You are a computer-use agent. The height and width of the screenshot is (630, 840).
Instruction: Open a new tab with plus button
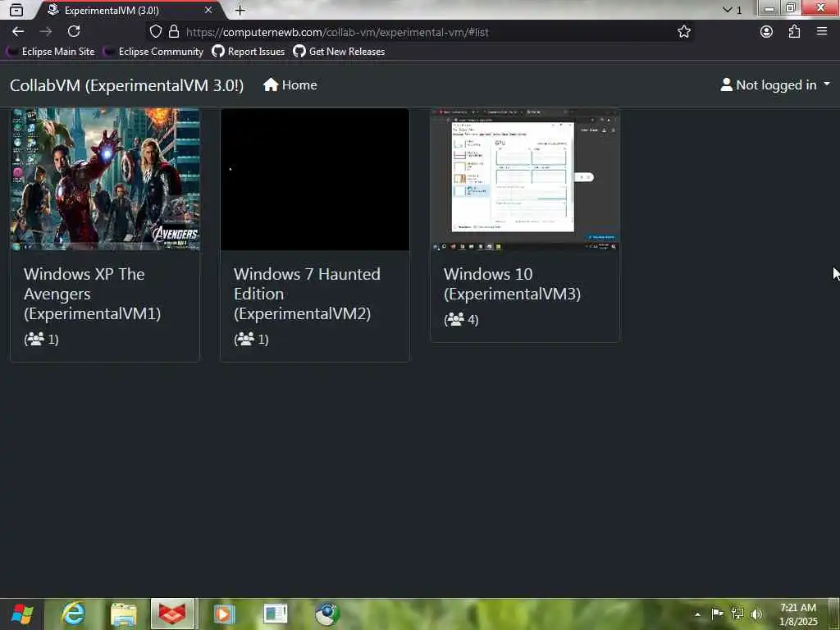coord(240,10)
